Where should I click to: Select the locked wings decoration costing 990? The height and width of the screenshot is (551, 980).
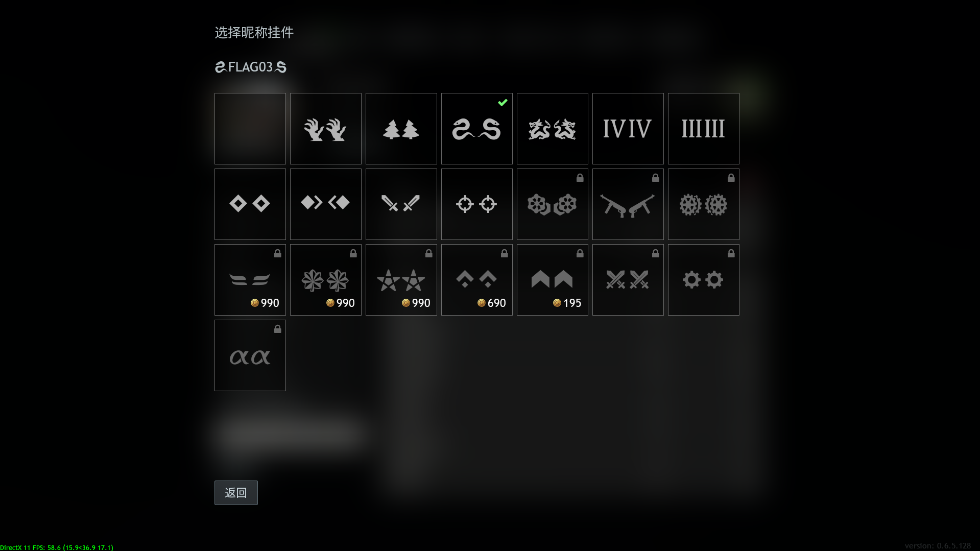click(250, 280)
